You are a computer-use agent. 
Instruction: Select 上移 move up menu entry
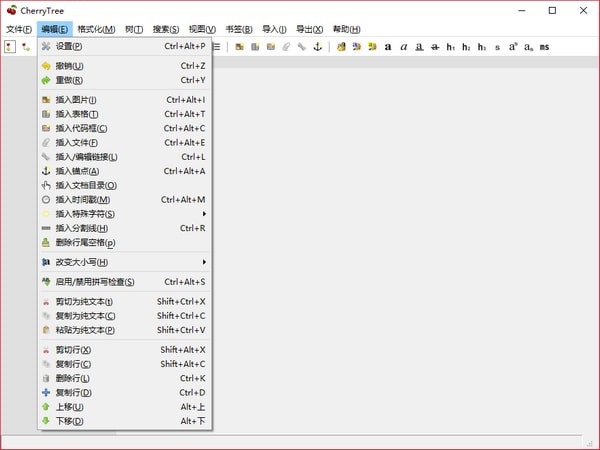point(69,407)
